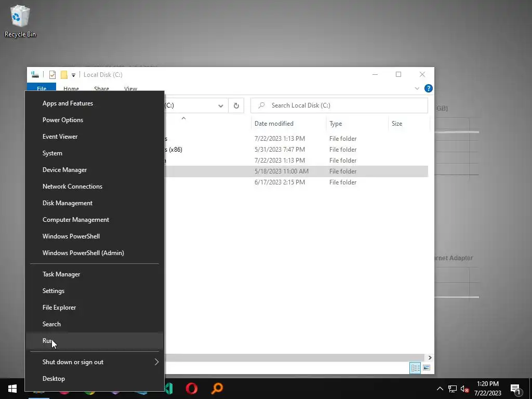Show hidden system tray icons
Screen dimensions: 532x399
click(x=440, y=389)
